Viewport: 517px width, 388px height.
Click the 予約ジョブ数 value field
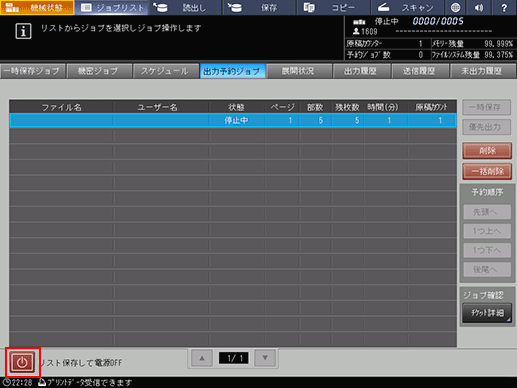pos(421,55)
